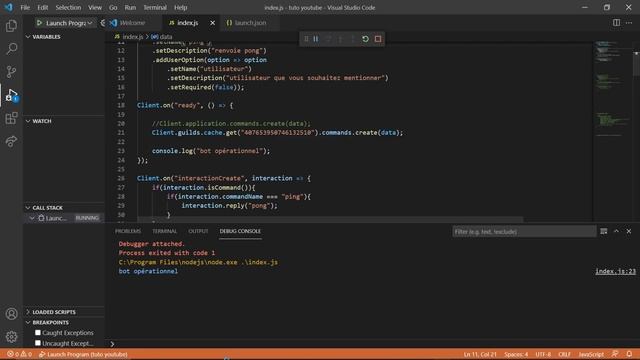Change end-of-line sequence via CRLF
The height and width of the screenshot is (360, 640).
[x=564, y=354]
